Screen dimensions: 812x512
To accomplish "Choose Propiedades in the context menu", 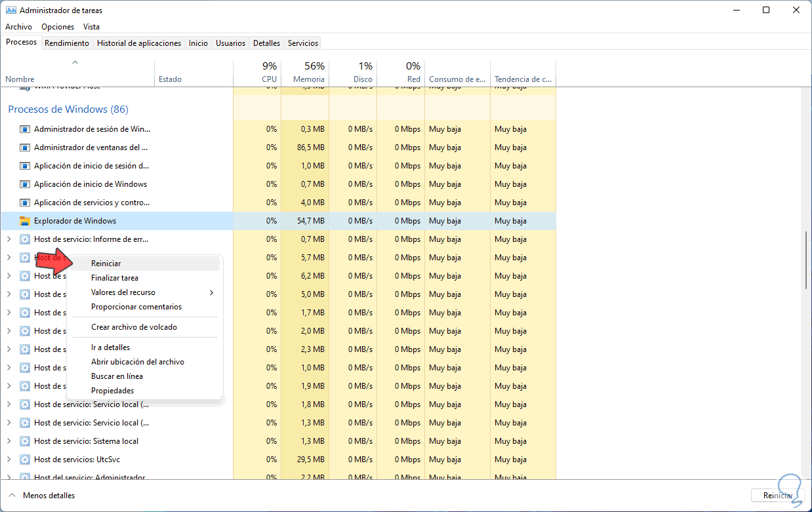I will coord(145,391).
